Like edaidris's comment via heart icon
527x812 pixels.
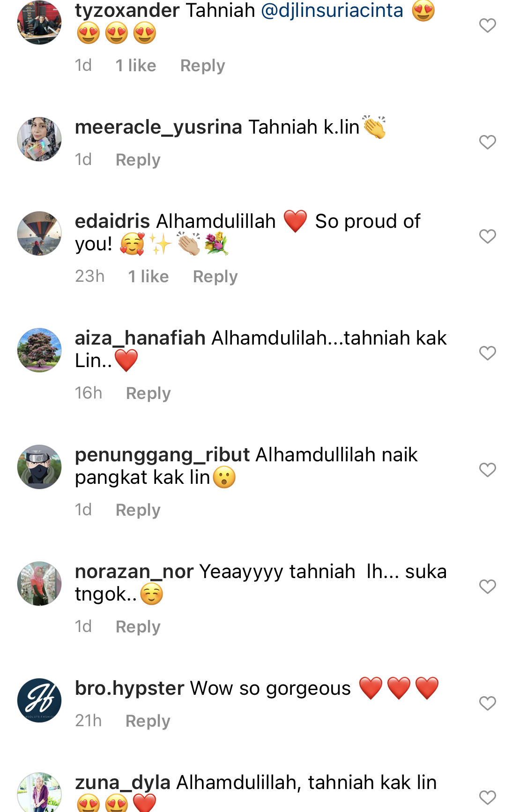coord(487,236)
